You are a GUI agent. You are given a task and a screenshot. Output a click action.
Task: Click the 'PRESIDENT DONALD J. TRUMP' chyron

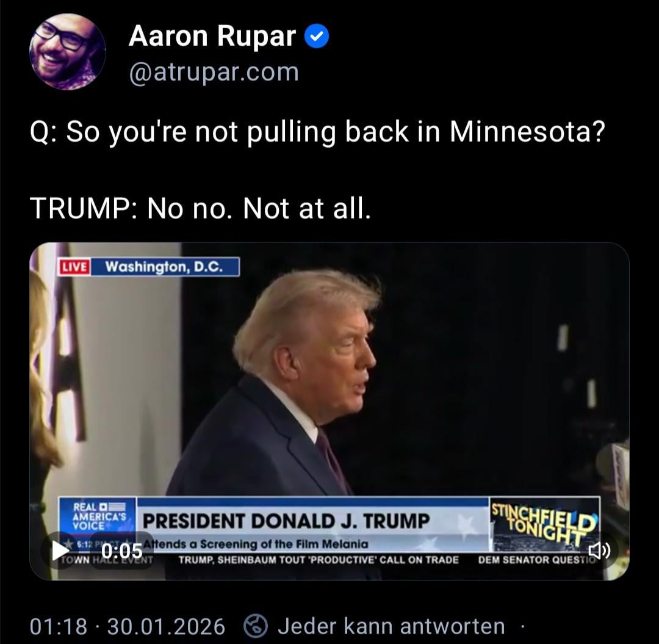[286, 521]
